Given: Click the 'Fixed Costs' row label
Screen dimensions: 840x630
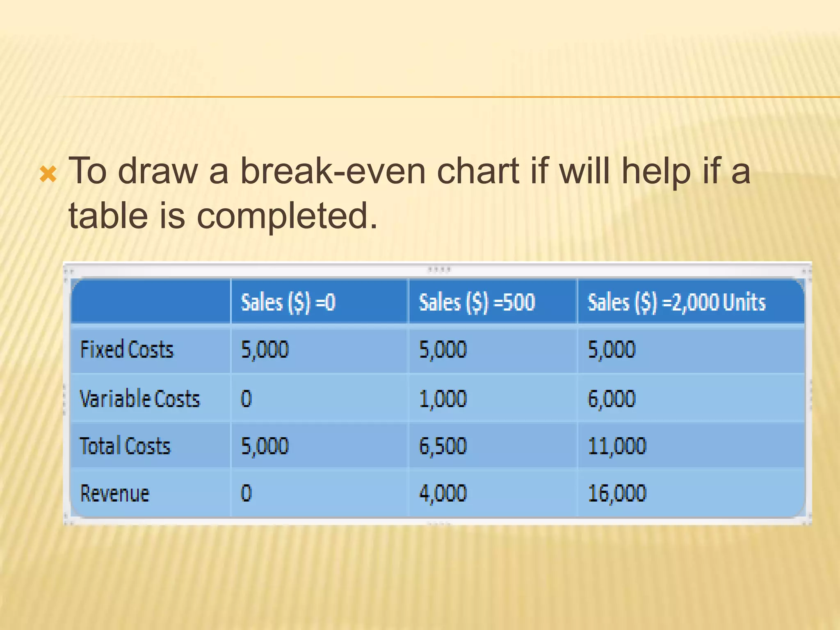Looking at the screenshot, I should tap(127, 349).
